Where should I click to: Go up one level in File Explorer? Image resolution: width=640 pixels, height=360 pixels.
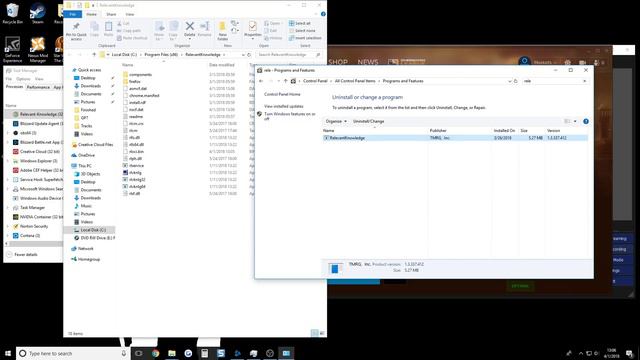point(94,55)
